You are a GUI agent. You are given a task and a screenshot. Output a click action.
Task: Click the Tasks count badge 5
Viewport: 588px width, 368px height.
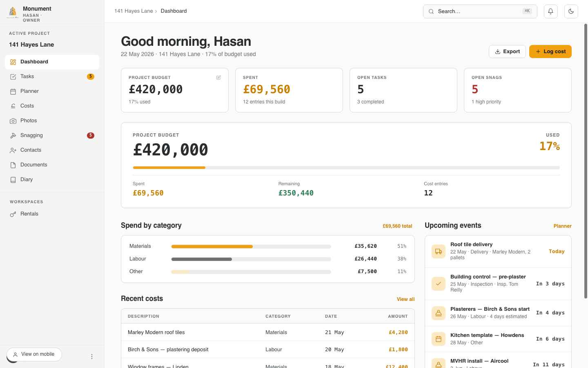(91, 76)
